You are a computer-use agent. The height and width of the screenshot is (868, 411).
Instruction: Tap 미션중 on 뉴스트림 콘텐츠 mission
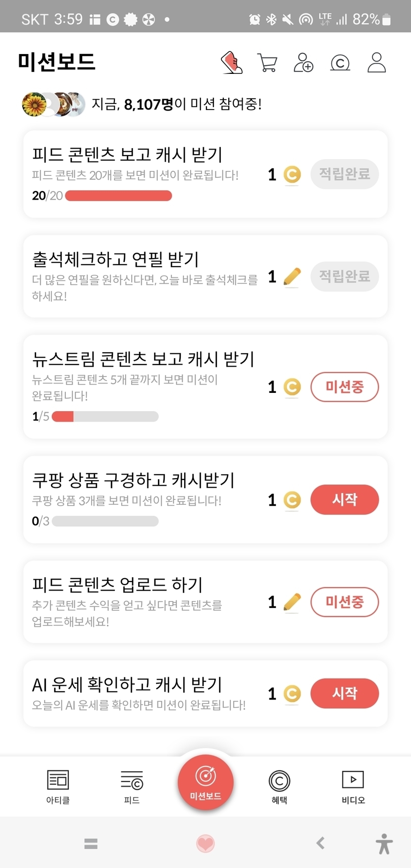point(344,387)
